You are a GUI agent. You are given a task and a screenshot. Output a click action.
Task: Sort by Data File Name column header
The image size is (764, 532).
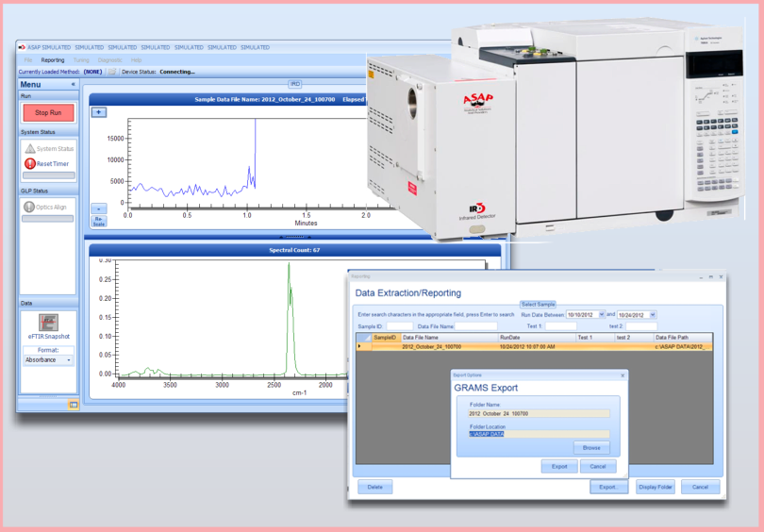pos(449,337)
